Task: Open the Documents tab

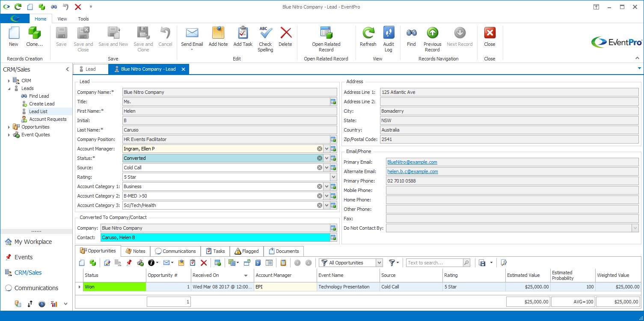Action: coord(284,251)
